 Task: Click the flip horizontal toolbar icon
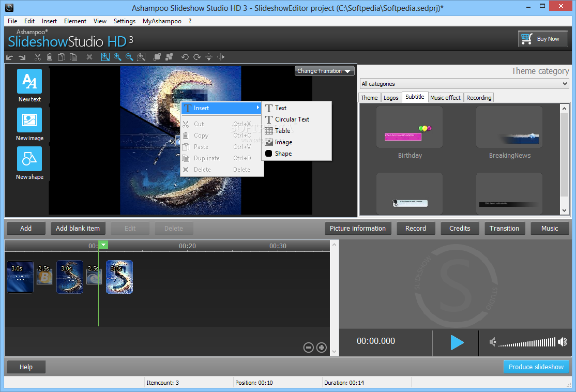point(221,57)
